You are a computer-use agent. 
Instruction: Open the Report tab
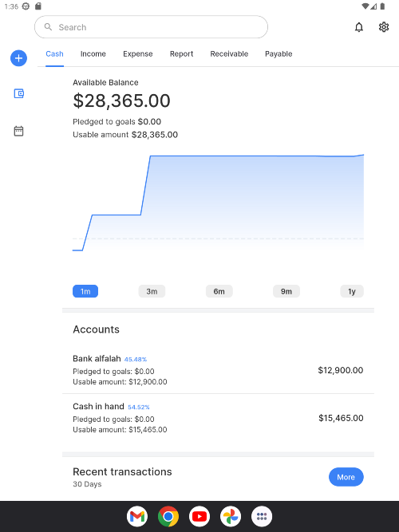pyautogui.click(x=181, y=54)
